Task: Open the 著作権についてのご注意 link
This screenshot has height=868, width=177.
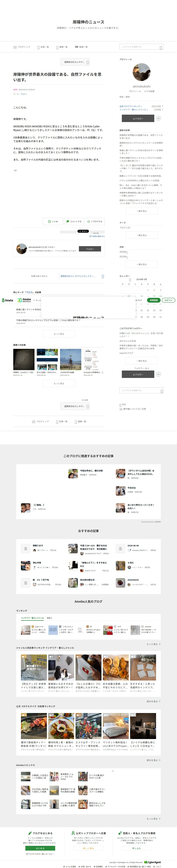Action: pos(133,409)
